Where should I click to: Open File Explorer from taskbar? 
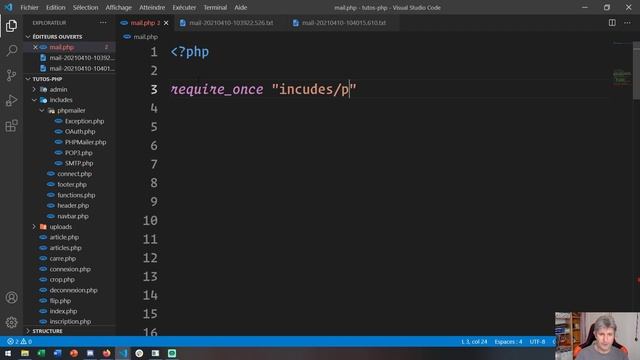pos(25,353)
